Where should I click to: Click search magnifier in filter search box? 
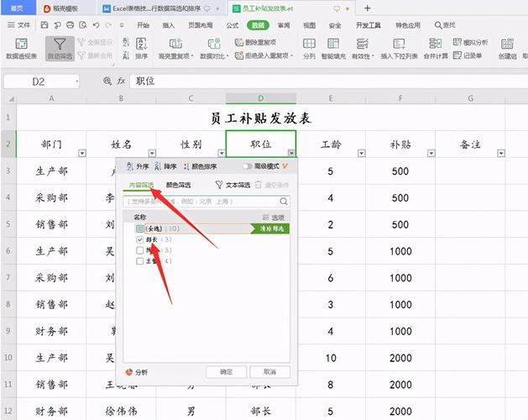click(x=284, y=202)
